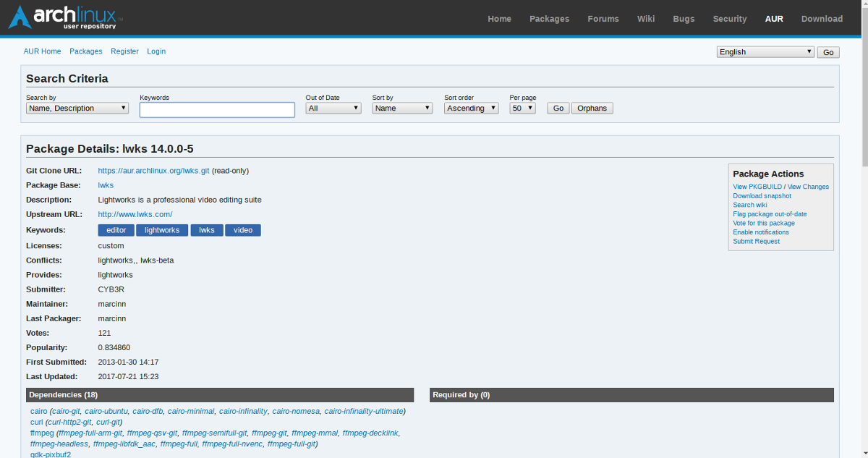
Task: Open curl-http2-git dependency link
Action: click(x=70, y=422)
